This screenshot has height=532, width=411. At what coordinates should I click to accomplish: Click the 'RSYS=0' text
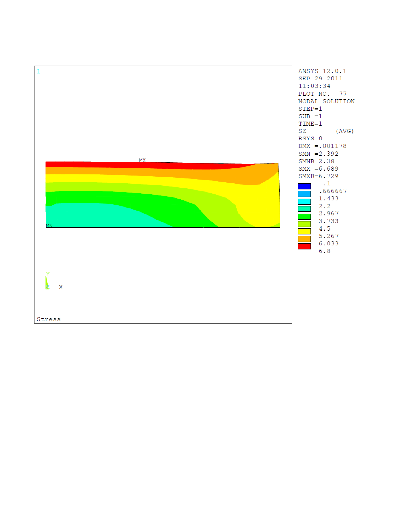click(x=310, y=139)
